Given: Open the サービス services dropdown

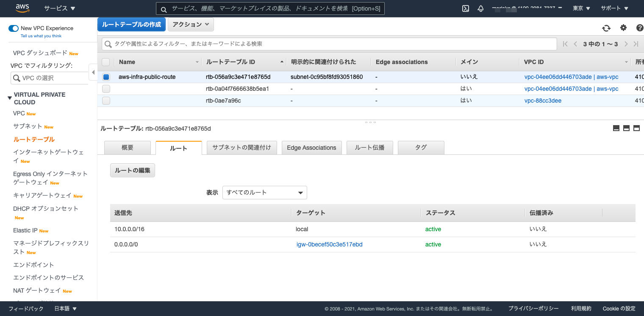Looking at the screenshot, I should (x=59, y=8).
